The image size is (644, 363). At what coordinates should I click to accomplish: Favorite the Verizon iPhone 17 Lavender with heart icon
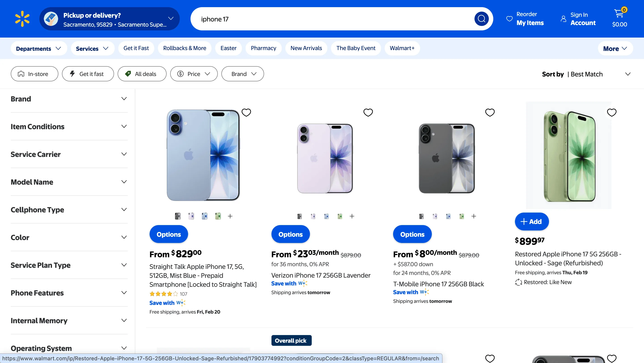[368, 113]
